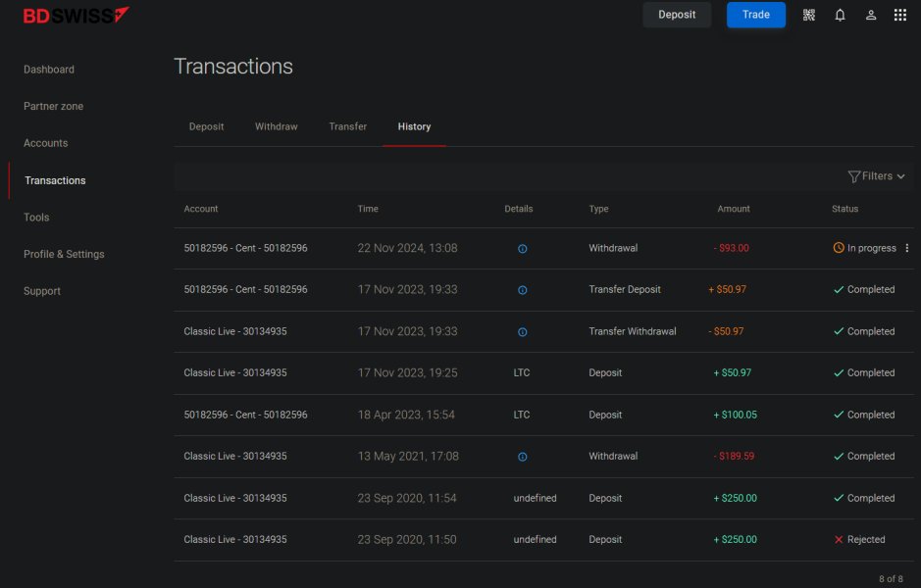Image resolution: width=921 pixels, height=588 pixels.
Task: Open the apps grid menu icon
Action: 899,16
